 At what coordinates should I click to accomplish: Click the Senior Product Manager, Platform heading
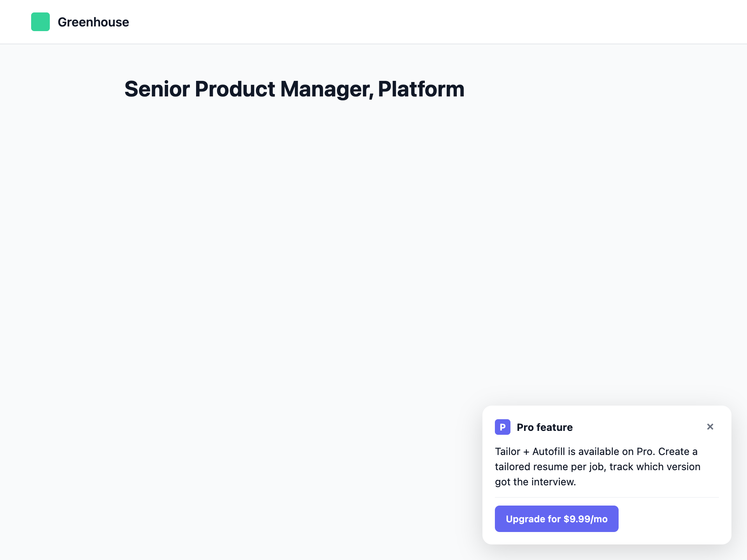coord(294,89)
